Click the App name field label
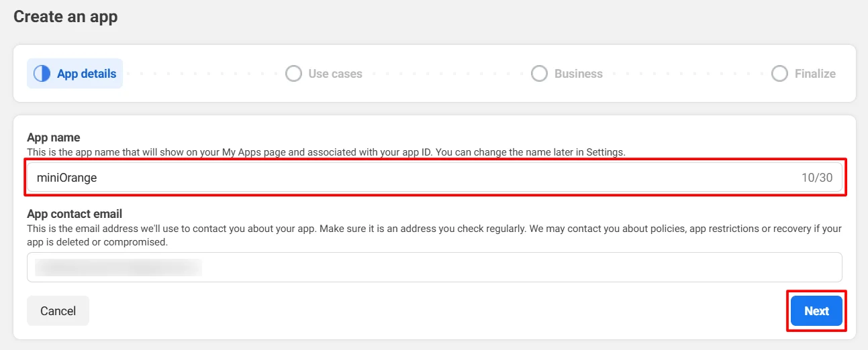The image size is (868, 350). [54, 137]
